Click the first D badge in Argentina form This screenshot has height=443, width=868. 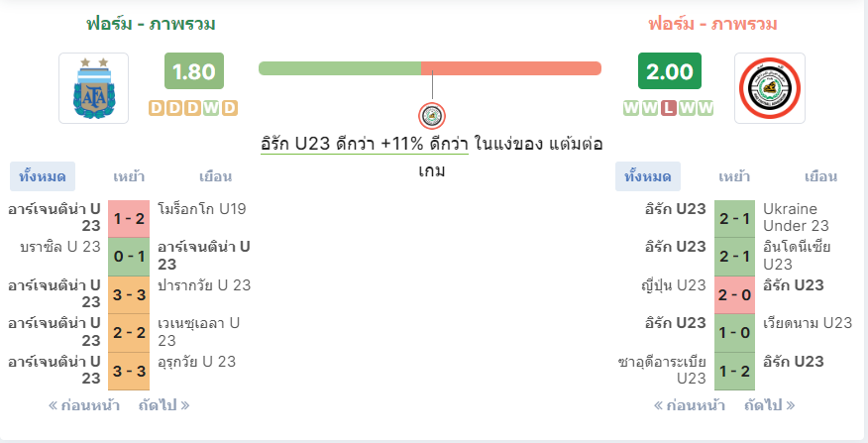[x=157, y=108]
